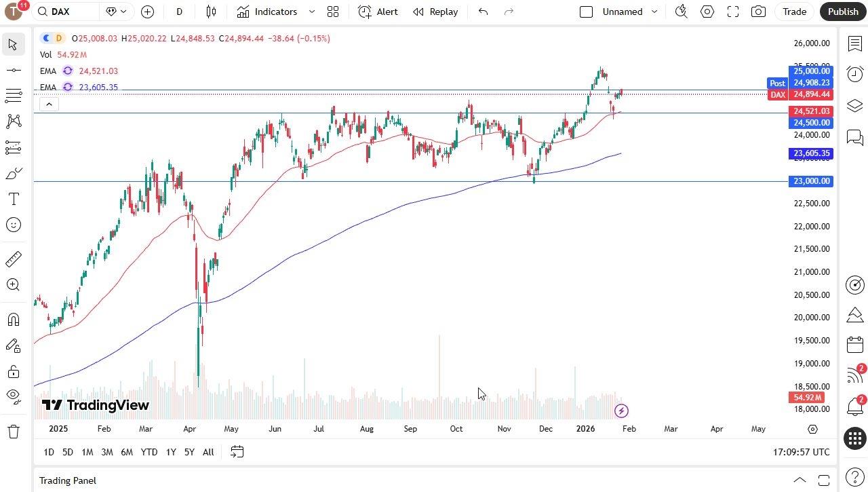Select the Text annotation tool
868x492 pixels.
pyautogui.click(x=13, y=199)
